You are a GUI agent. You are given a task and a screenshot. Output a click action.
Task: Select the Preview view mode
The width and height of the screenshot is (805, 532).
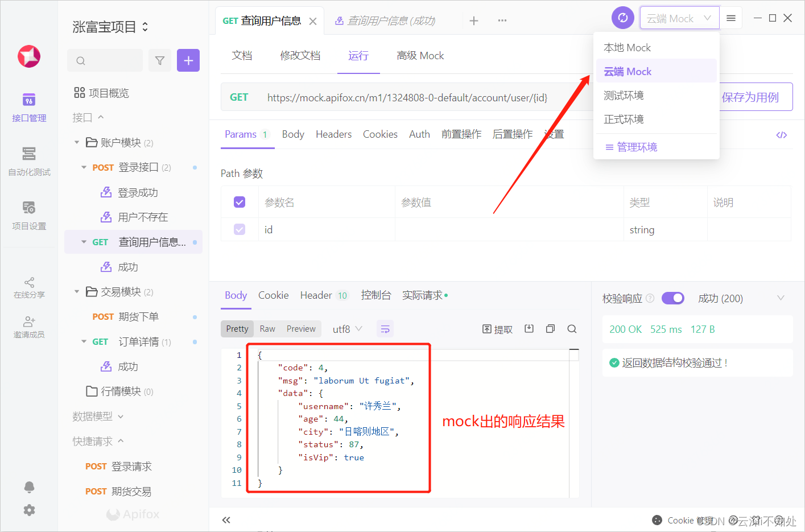point(301,329)
